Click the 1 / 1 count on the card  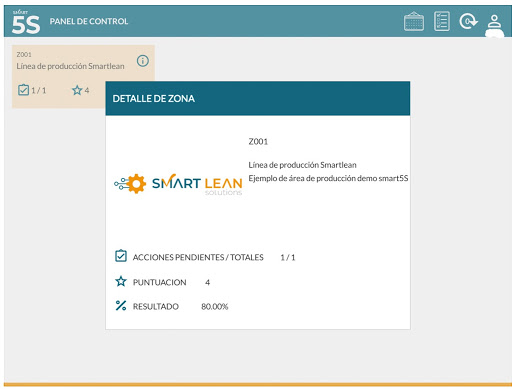[39, 90]
